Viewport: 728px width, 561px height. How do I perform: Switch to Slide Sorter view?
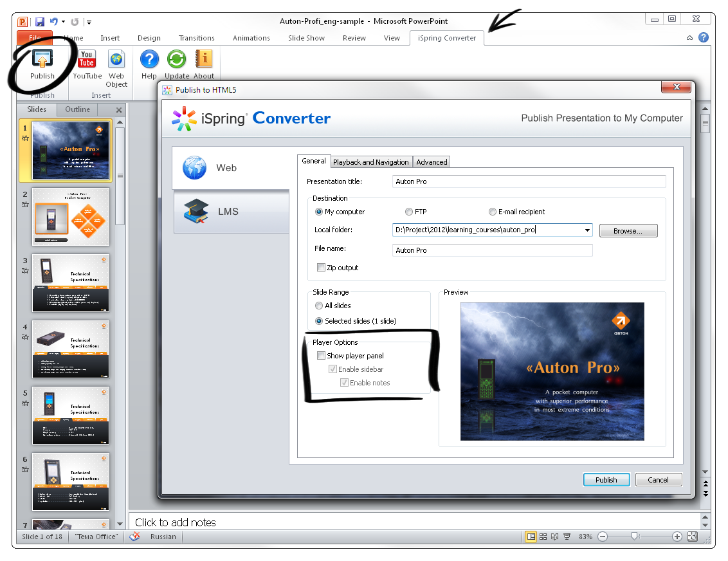(x=543, y=537)
